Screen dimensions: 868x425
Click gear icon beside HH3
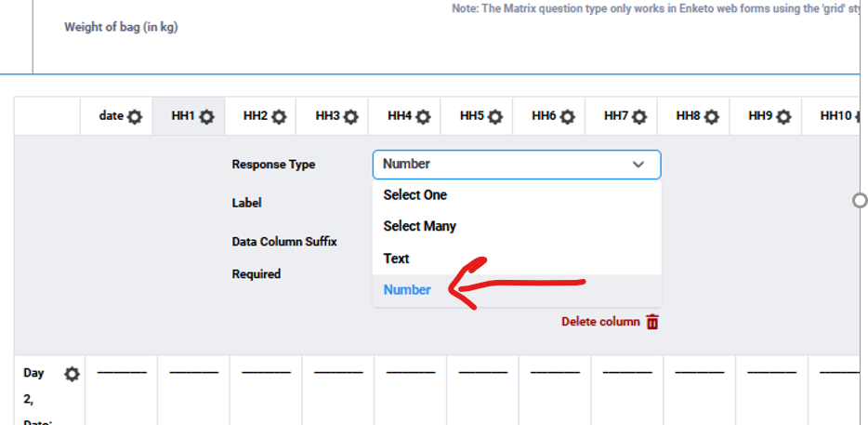tap(350, 117)
